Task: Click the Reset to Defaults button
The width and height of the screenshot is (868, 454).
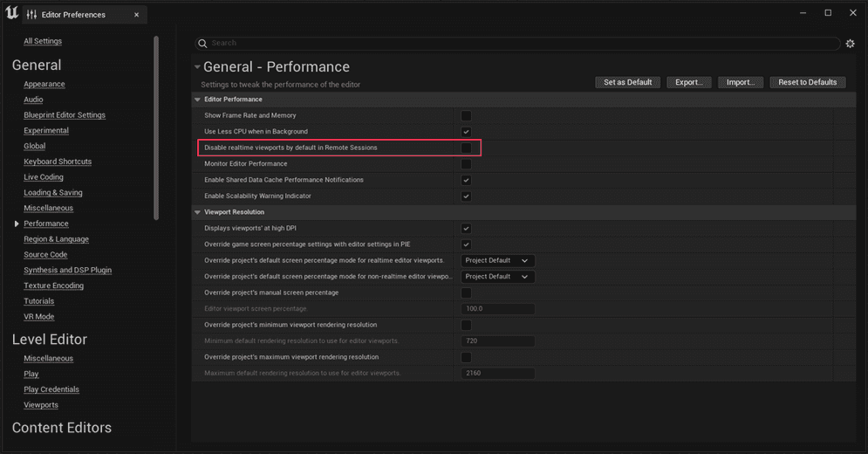Action: click(807, 82)
